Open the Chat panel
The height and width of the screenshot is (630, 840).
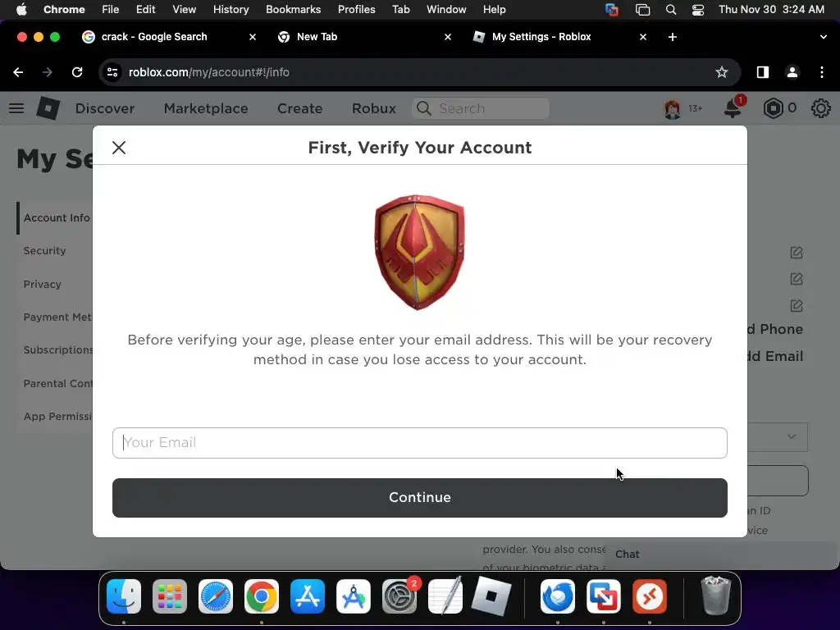pos(722,555)
